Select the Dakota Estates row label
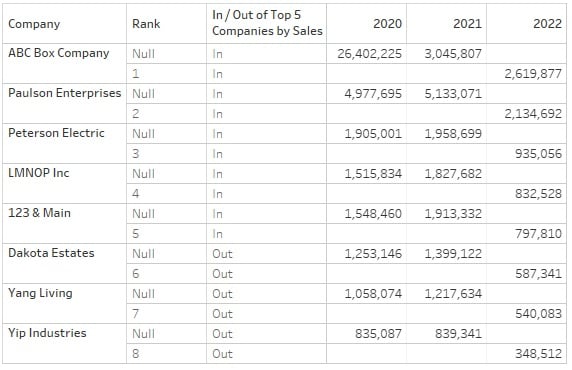572x370 pixels. (x=51, y=253)
